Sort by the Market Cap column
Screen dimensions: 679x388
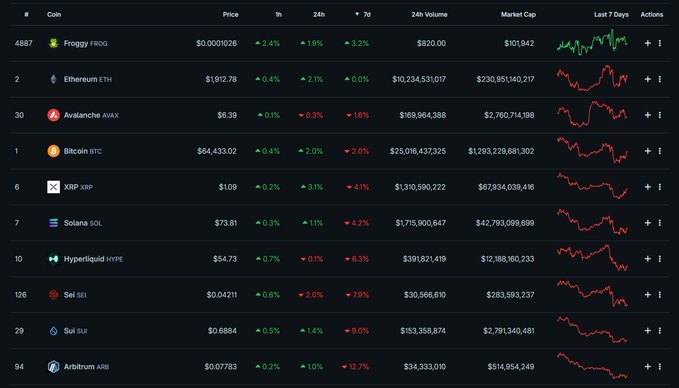(518, 14)
